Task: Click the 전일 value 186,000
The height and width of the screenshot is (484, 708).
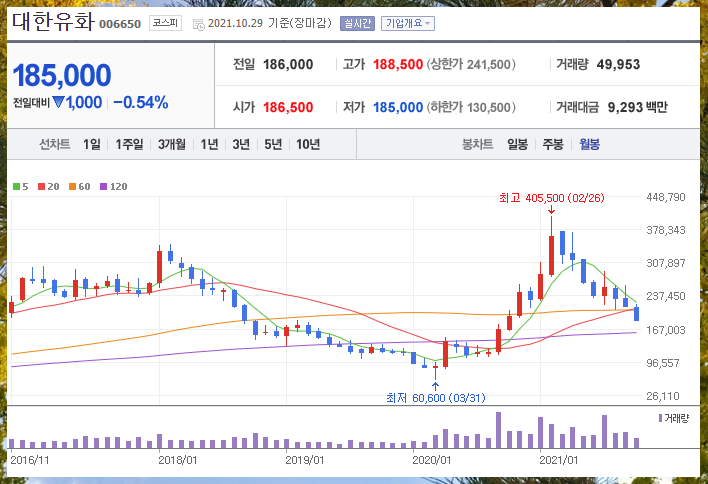Action: click(288, 65)
